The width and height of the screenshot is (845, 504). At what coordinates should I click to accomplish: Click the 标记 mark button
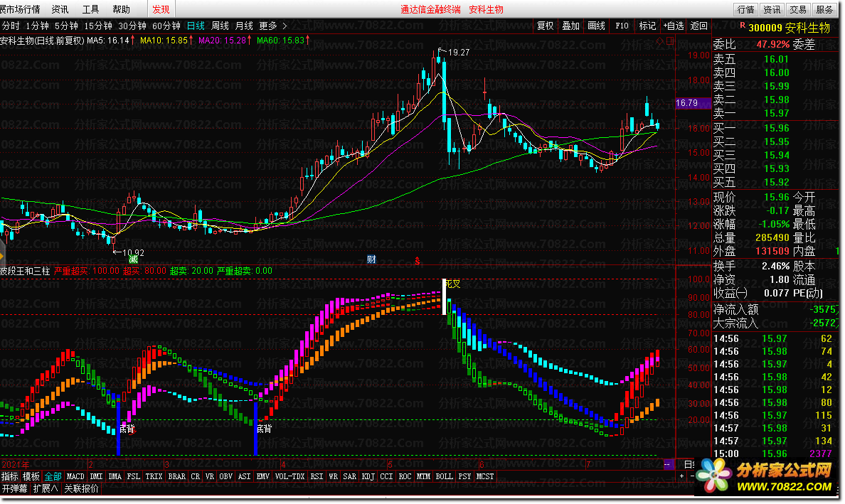(647, 26)
